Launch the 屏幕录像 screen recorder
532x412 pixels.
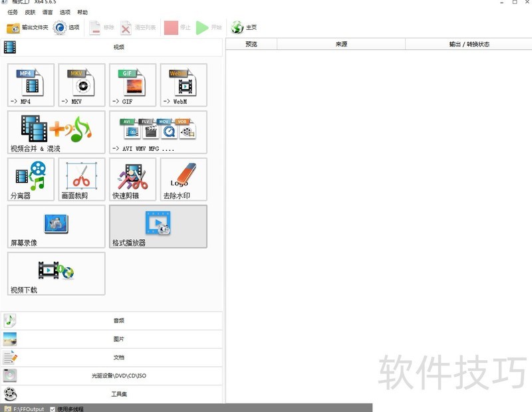[x=56, y=227]
